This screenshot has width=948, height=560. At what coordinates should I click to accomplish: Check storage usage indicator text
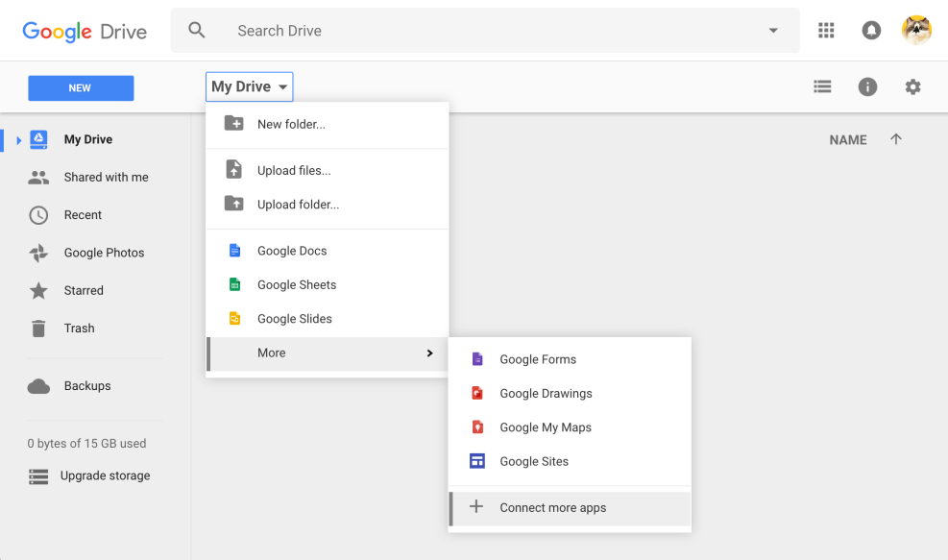[86, 443]
